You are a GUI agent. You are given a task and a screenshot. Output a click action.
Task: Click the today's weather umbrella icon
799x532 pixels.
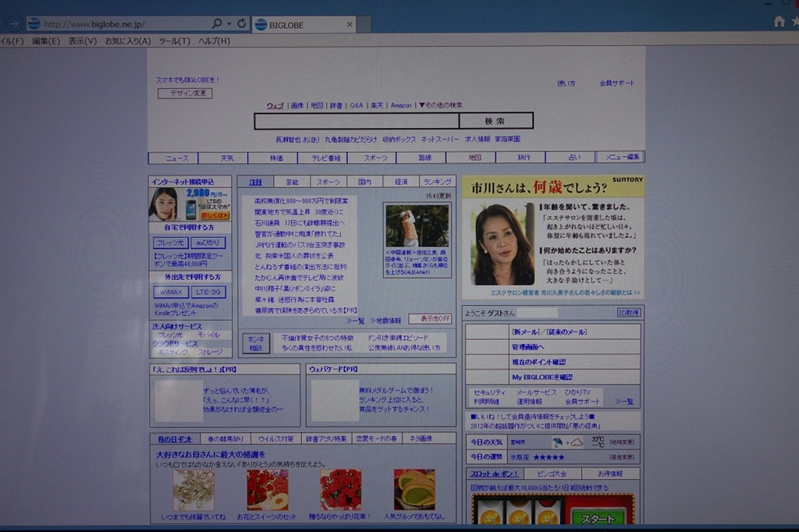coord(558,442)
